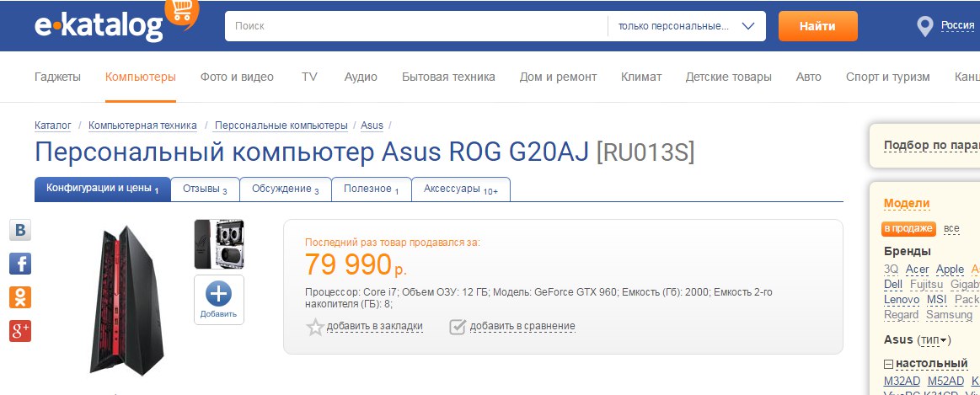Click the location pin icon near Россия

tap(925, 26)
